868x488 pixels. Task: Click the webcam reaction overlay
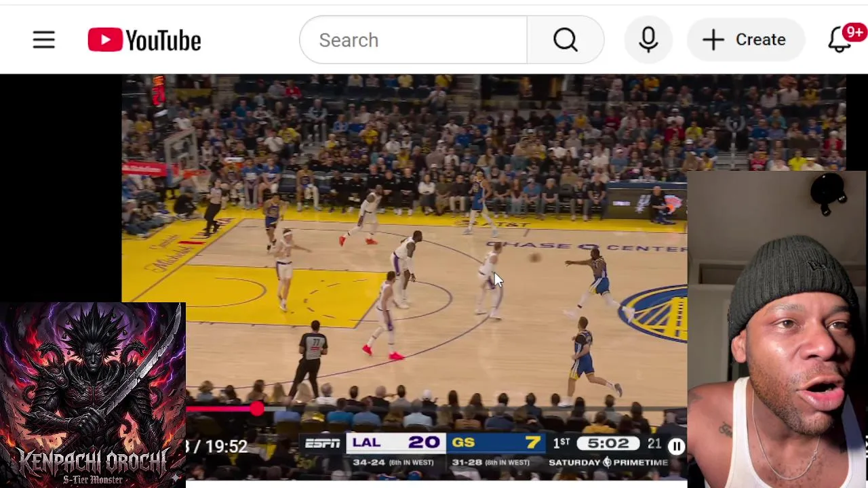[x=777, y=330]
